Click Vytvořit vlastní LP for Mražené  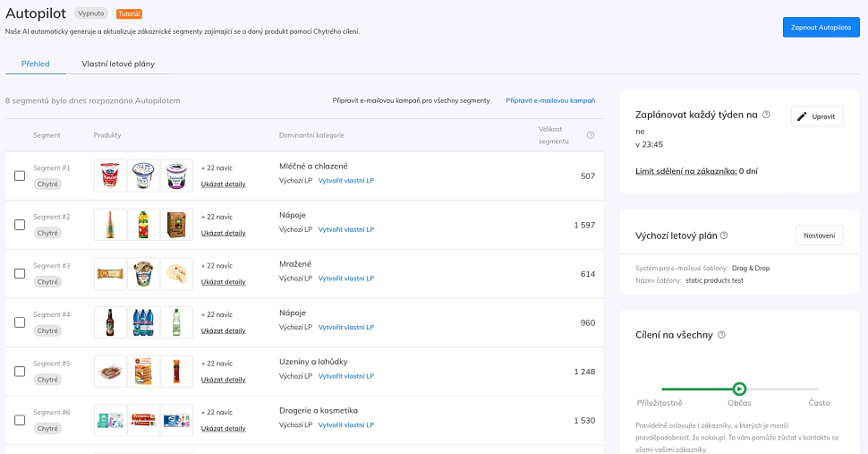point(346,278)
